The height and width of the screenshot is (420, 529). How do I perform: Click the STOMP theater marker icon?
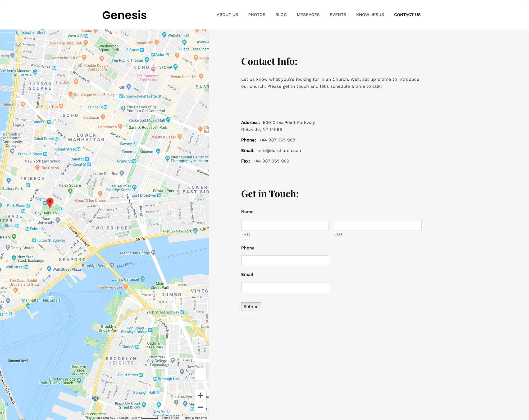(175, 67)
